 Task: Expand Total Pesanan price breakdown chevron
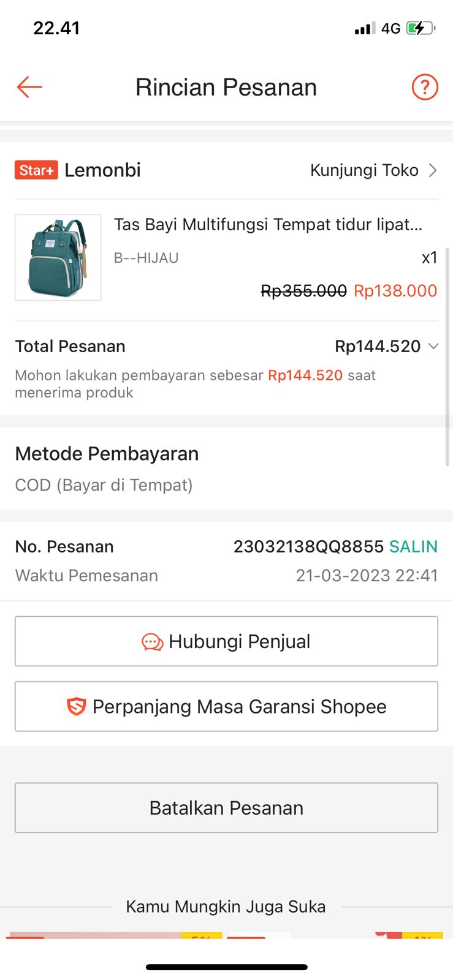pos(433,346)
